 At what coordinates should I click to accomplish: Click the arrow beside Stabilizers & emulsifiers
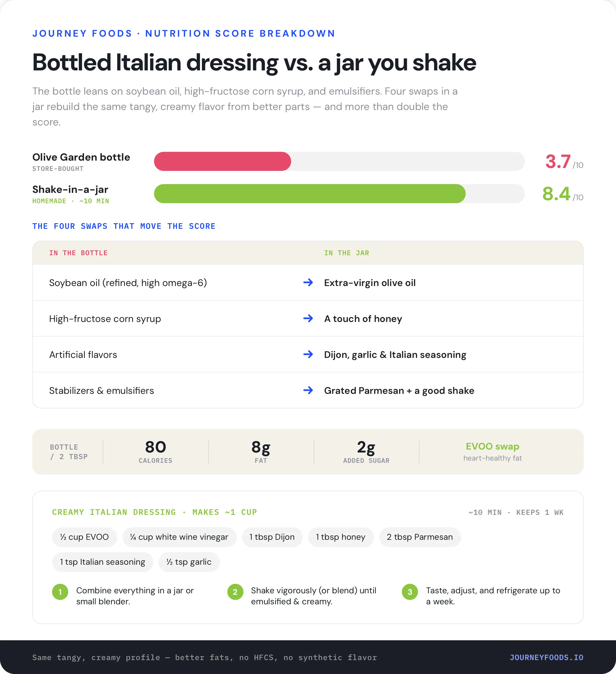click(308, 390)
